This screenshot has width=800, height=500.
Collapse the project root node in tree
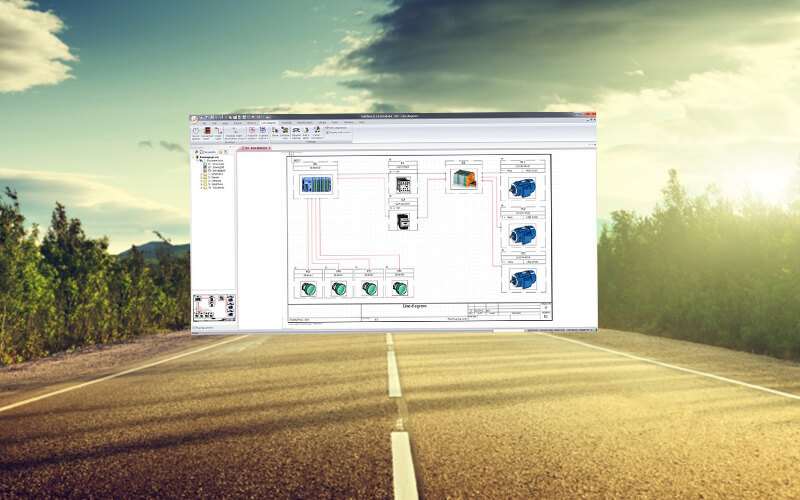193,157
